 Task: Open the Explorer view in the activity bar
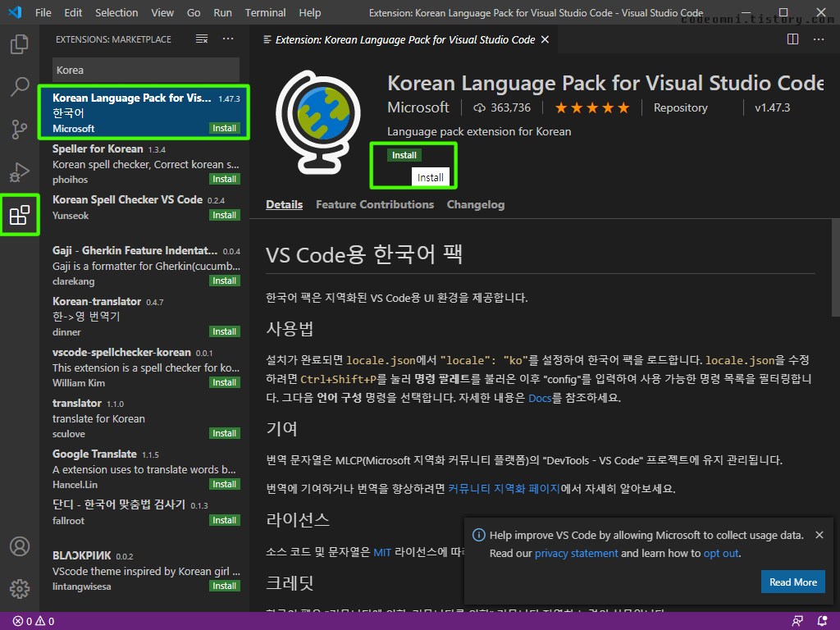[20, 44]
